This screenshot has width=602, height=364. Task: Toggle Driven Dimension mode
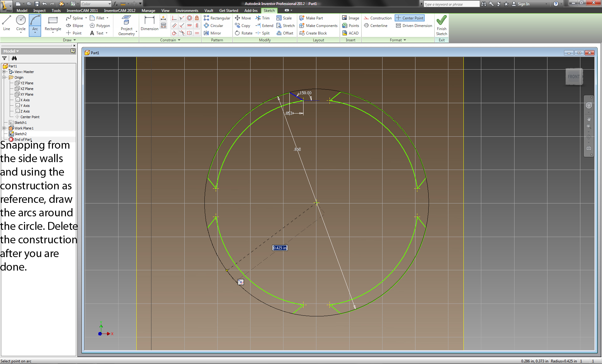tap(414, 26)
